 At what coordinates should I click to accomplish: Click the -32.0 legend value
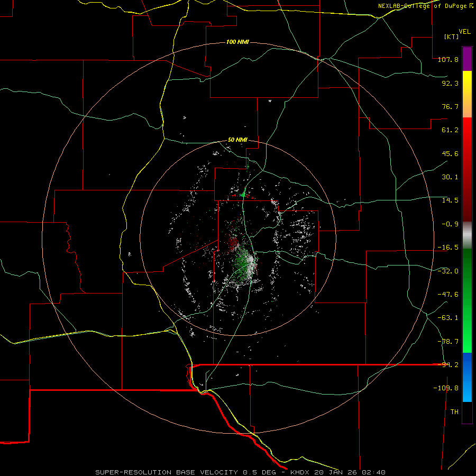tap(448, 271)
